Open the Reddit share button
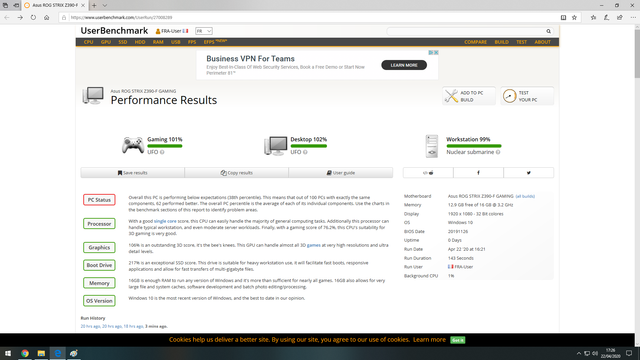 pyautogui.click(x=428, y=173)
